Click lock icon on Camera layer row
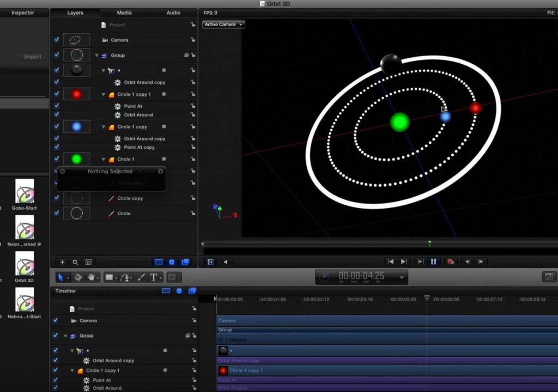This screenshot has width=558, height=392. click(x=192, y=40)
